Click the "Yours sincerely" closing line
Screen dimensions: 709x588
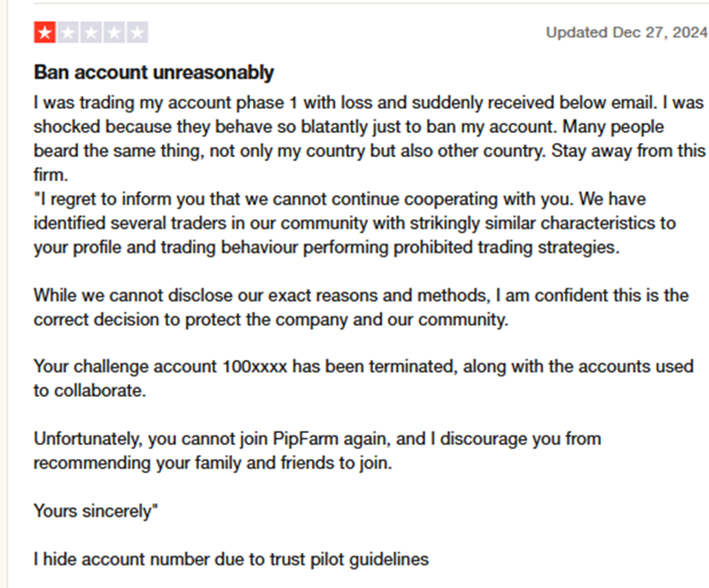[96, 511]
